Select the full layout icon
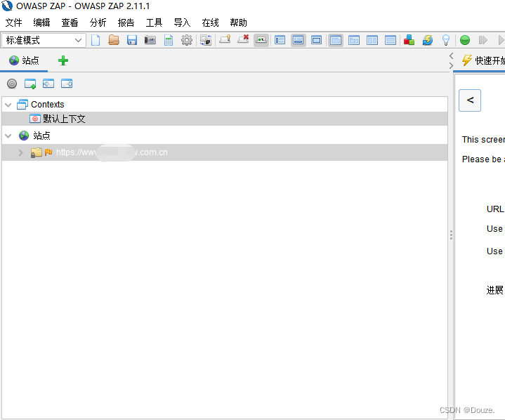Viewport: 505px width, 420px height. 317,40
